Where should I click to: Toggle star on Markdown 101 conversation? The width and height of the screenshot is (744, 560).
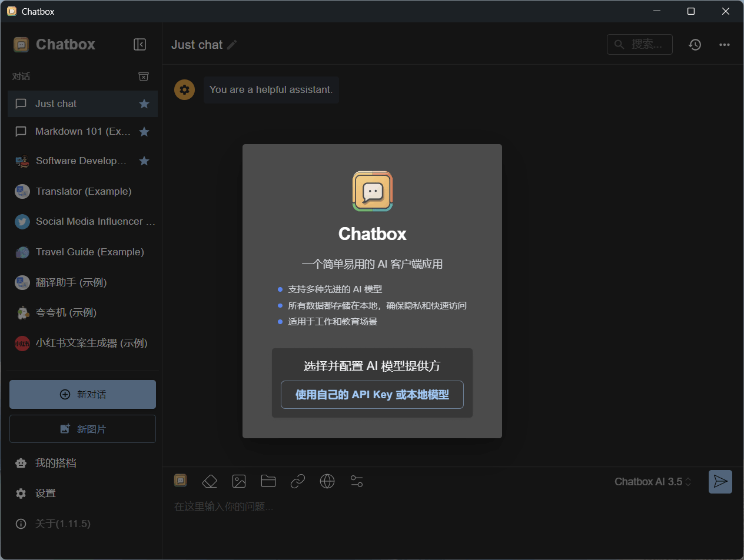point(144,132)
